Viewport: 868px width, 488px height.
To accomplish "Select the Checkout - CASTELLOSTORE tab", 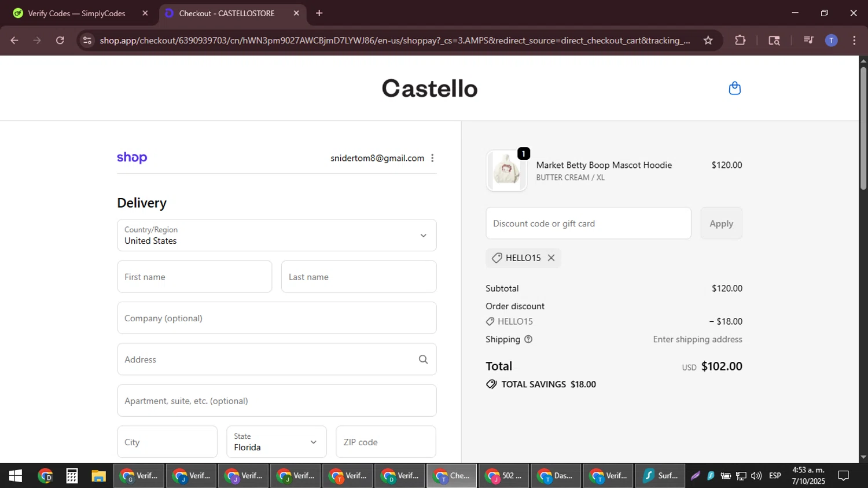I will pyautogui.click(x=231, y=13).
